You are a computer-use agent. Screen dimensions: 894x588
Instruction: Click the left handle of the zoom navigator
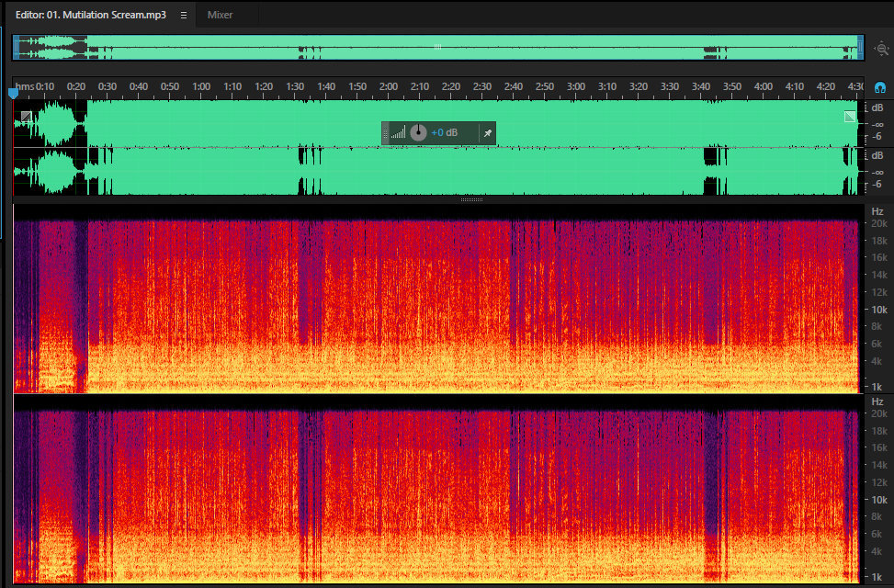tap(17, 48)
